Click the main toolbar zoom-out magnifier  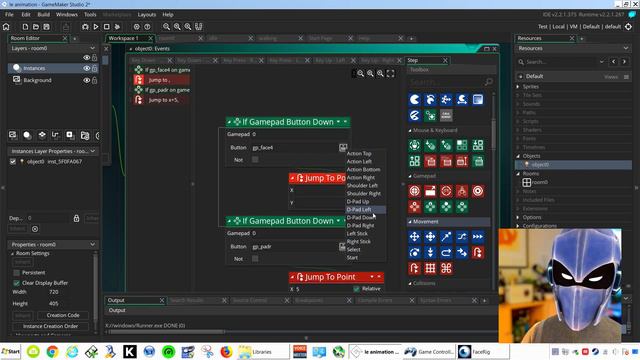167,27
